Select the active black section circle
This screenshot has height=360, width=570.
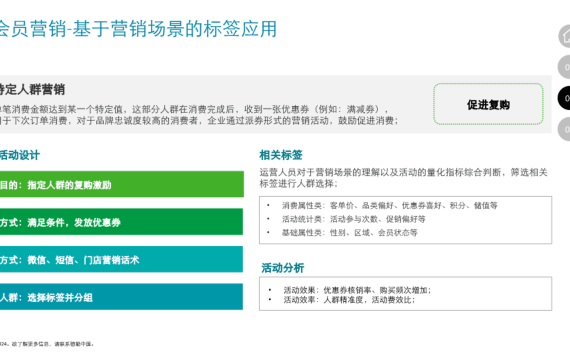[x=565, y=98]
